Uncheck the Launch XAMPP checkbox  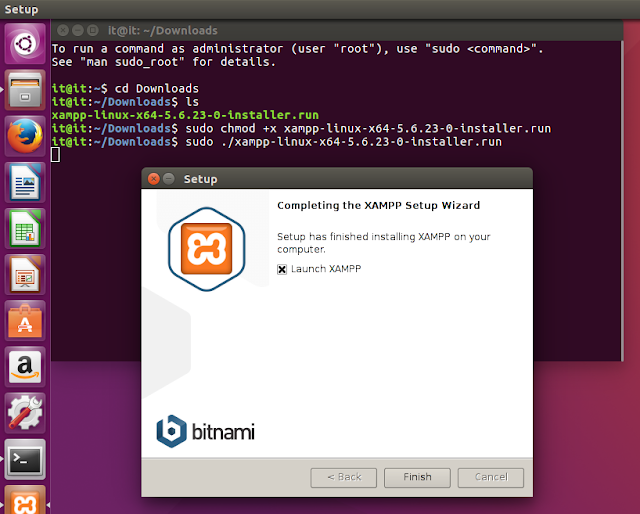tap(282, 269)
